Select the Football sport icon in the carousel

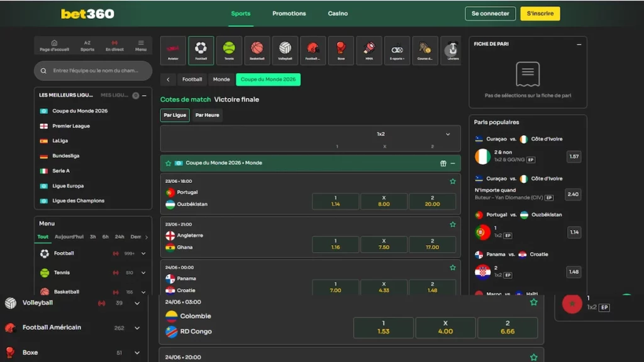click(201, 50)
